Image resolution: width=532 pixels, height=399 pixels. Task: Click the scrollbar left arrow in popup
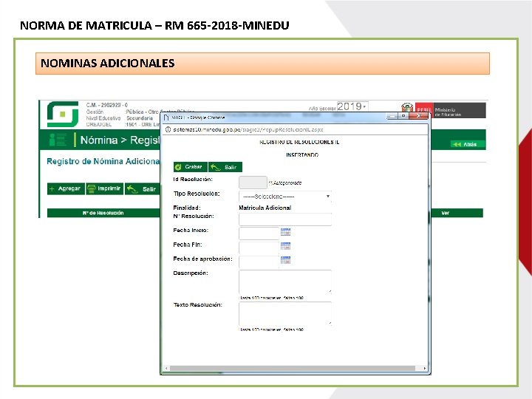pos(166,368)
